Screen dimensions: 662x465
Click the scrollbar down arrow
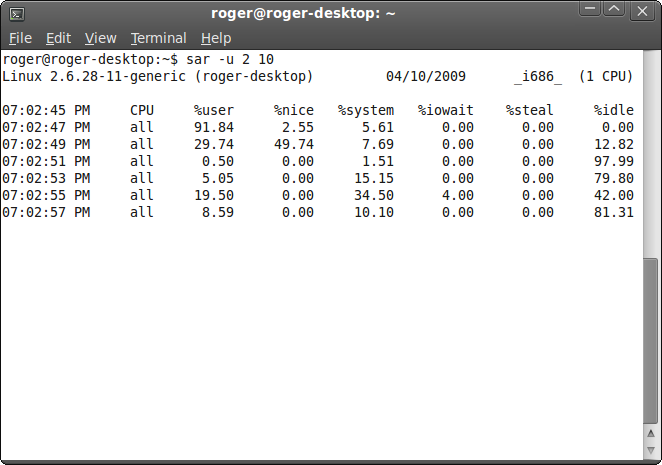651,450
